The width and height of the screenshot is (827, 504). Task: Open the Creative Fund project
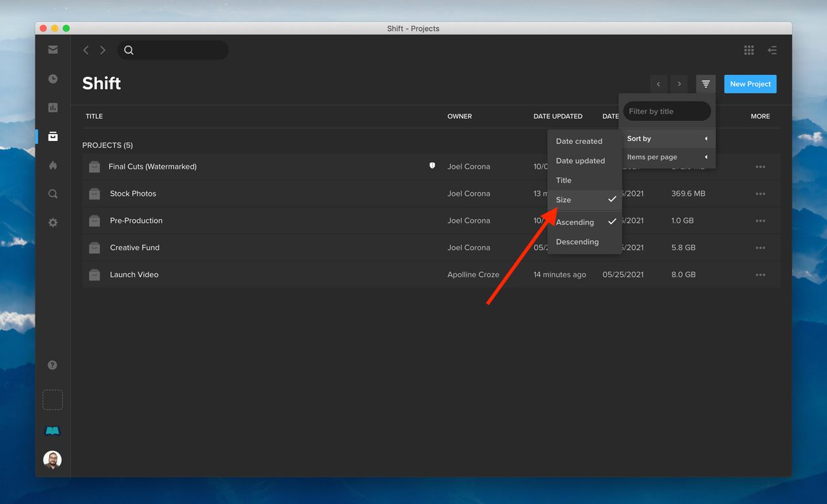coord(134,248)
